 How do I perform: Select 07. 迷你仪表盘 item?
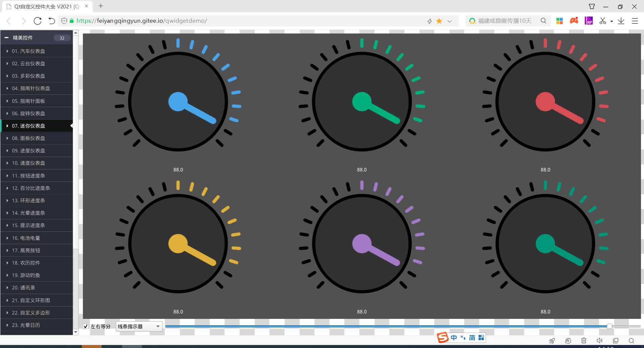[37, 126]
